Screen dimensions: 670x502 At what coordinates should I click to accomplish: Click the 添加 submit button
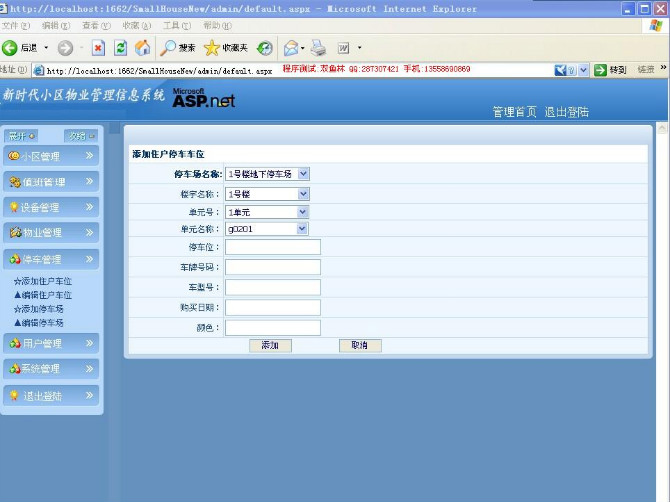(270, 345)
